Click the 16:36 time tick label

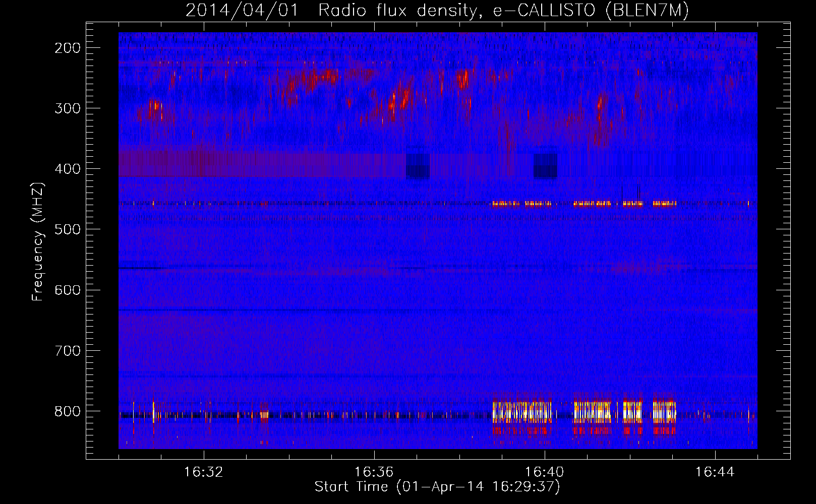[374, 472]
